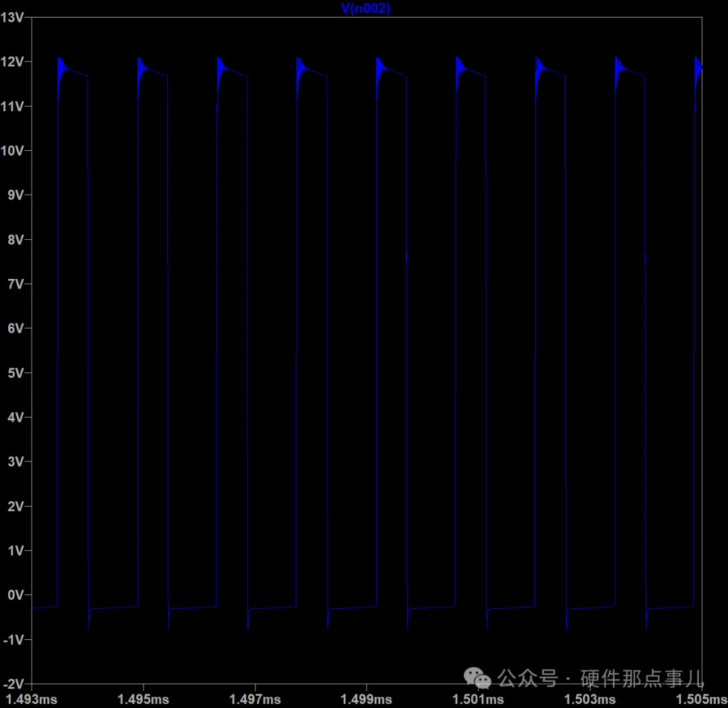Click the 0V label on vertical axis

(16, 596)
